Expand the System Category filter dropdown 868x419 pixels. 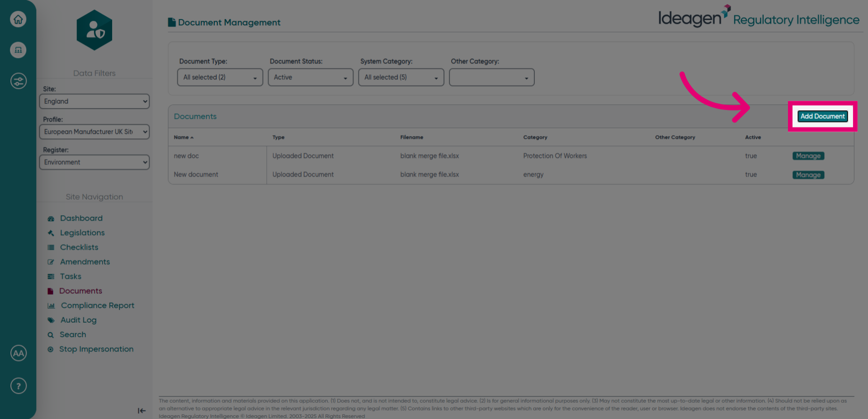pyautogui.click(x=401, y=77)
